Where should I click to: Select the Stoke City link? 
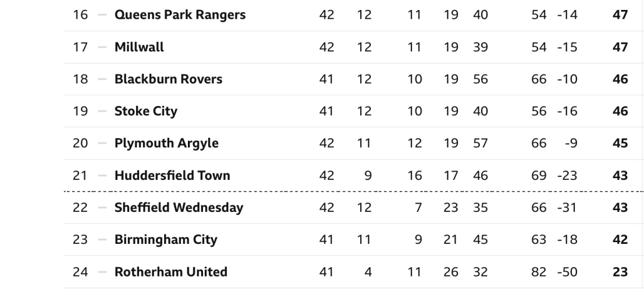[x=146, y=111]
